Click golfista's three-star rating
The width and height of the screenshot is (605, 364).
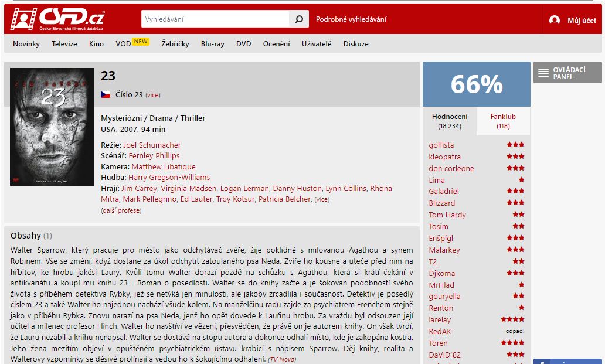click(515, 145)
